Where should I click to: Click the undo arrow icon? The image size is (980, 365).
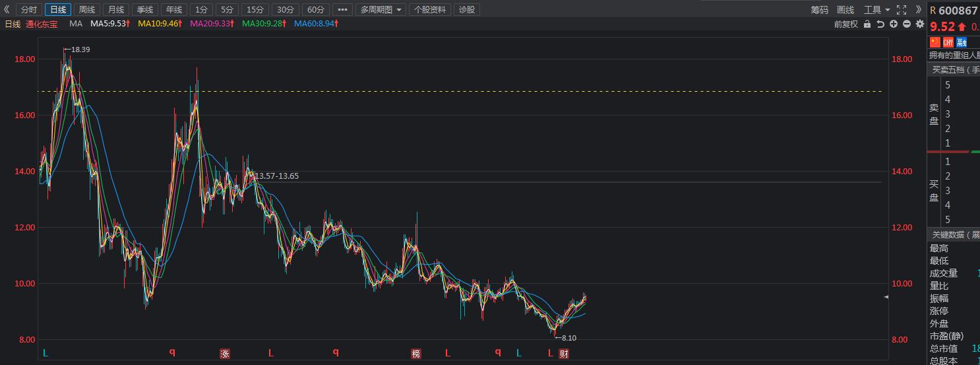[x=880, y=24]
